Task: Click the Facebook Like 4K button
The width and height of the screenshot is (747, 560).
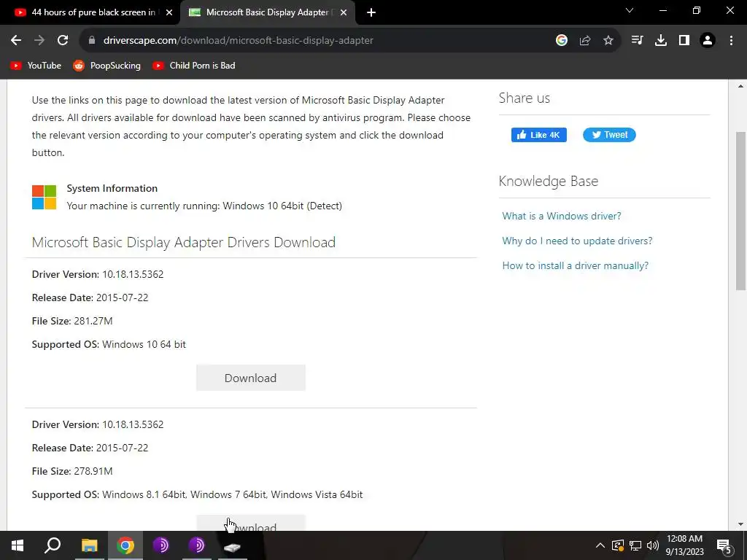Action: click(539, 135)
